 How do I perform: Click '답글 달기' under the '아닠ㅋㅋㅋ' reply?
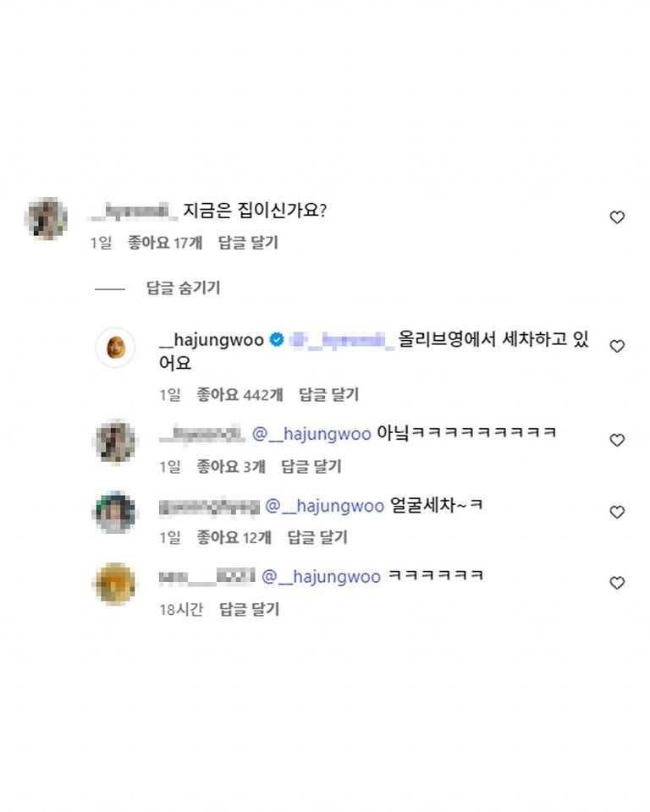(311, 466)
